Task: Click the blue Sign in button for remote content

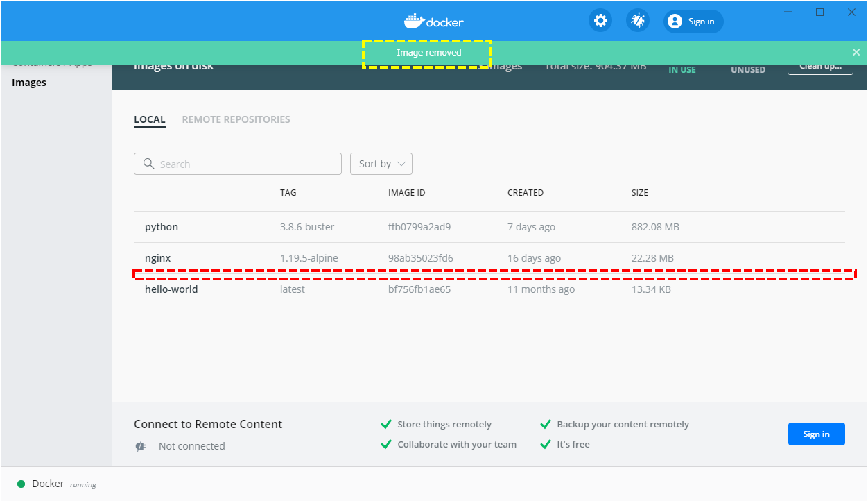Action: pos(817,434)
